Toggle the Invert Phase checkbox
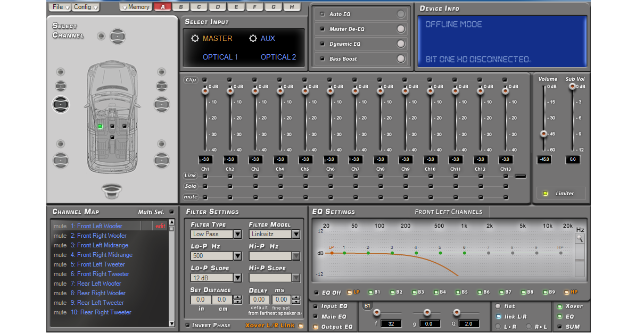The width and height of the screenshot is (644, 333). (x=187, y=325)
